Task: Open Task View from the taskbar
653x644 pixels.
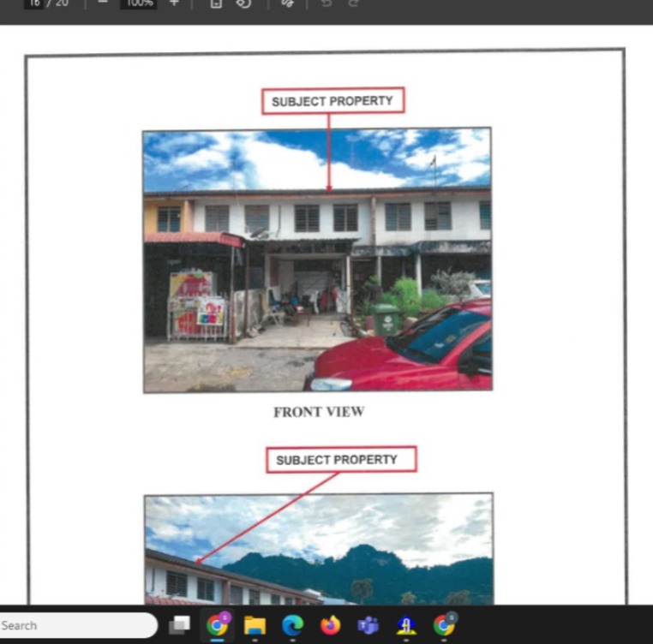Action: pos(179,626)
